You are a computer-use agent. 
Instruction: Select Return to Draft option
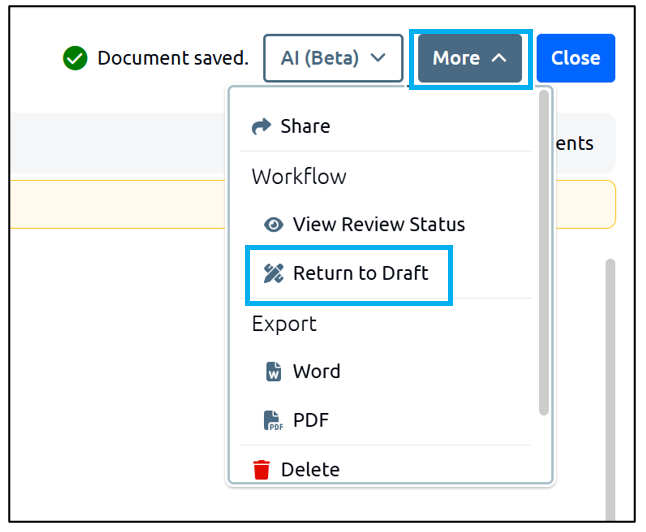coord(349,273)
